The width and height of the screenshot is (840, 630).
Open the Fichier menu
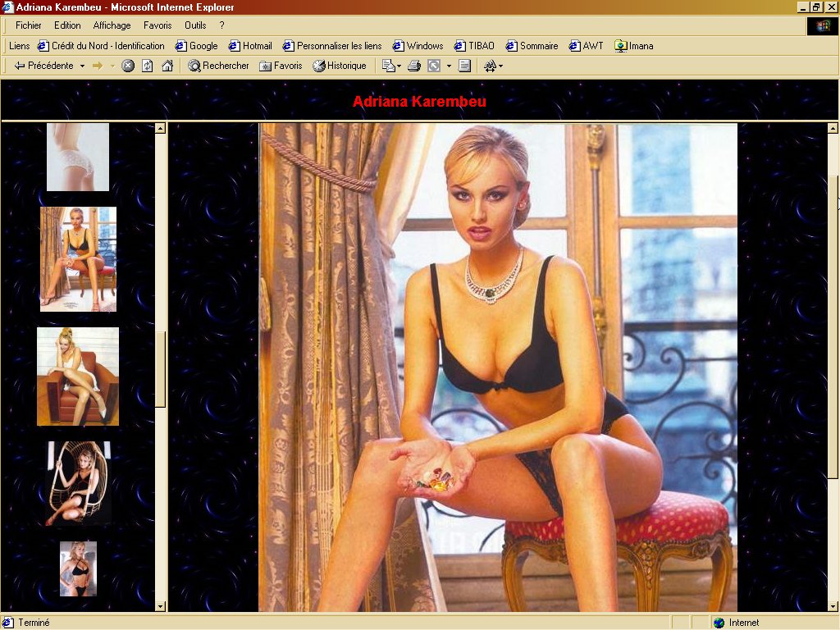pyautogui.click(x=29, y=25)
